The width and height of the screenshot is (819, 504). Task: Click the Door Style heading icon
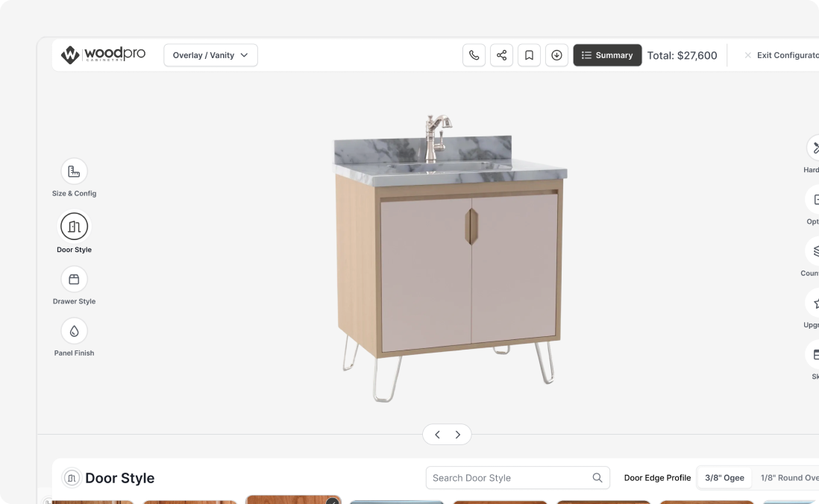pos(72,478)
